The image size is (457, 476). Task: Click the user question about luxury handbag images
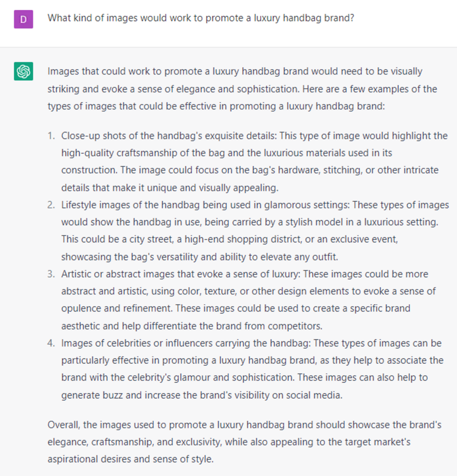tap(198, 19)
